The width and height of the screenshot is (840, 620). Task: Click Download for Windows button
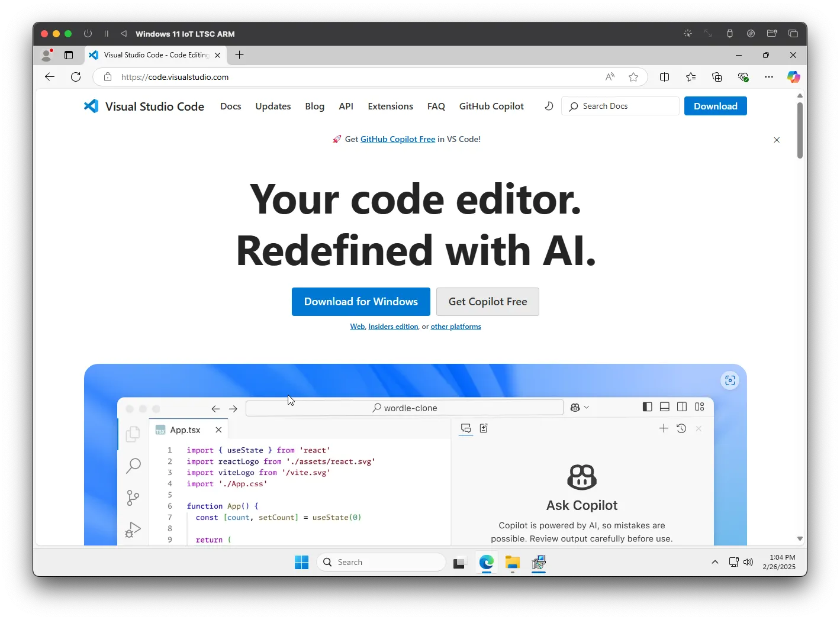tap(361, 302)
